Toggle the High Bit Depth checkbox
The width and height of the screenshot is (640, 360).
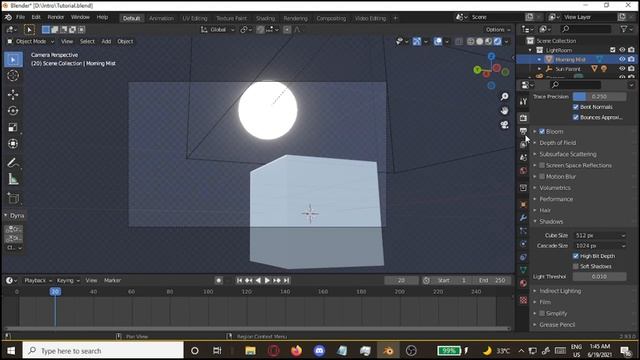tap(576, 256)
